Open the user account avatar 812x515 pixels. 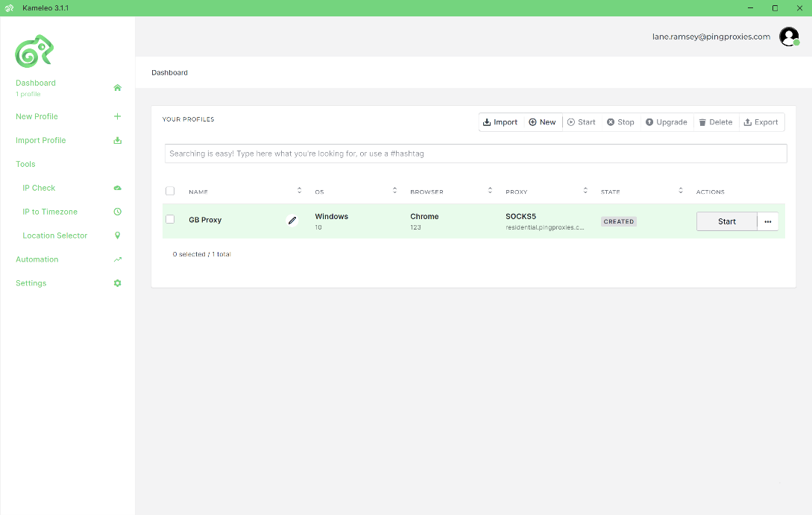pyautogui.click(x=789, y=37)
